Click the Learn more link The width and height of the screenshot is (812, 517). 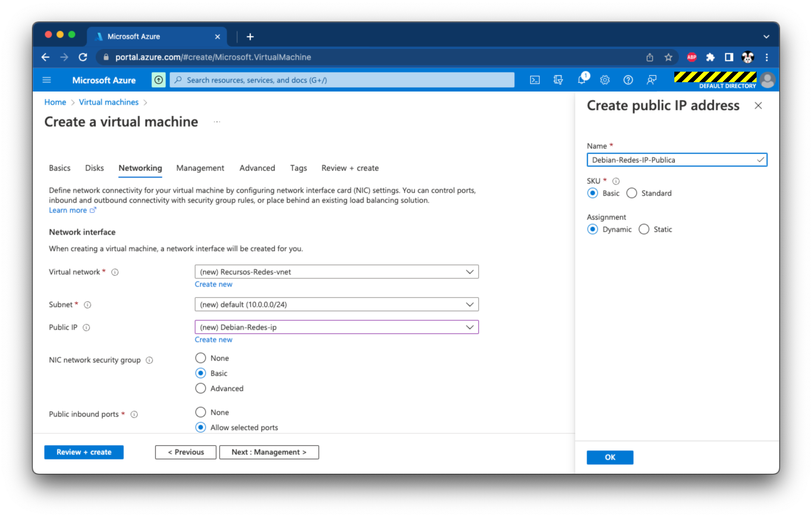point(68,210)
